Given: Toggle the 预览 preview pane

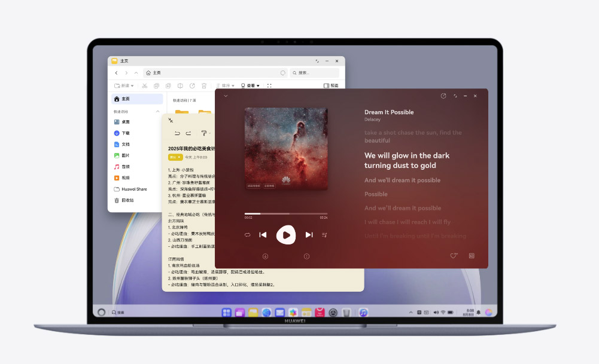Looking at the screenshot, I should coord(331,85).
